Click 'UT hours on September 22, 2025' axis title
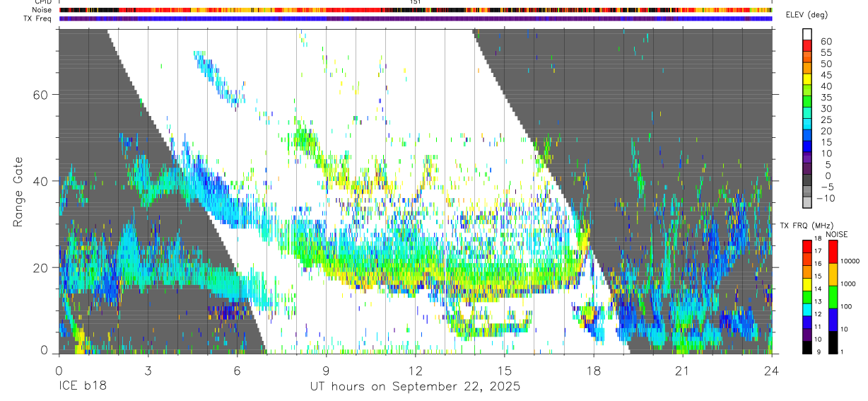 (x=415, y=387)
